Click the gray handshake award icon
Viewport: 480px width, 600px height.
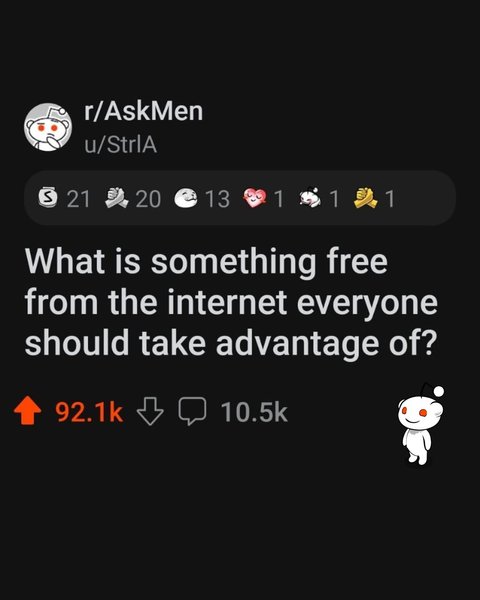pyautogui.click(x=117, y=198)
